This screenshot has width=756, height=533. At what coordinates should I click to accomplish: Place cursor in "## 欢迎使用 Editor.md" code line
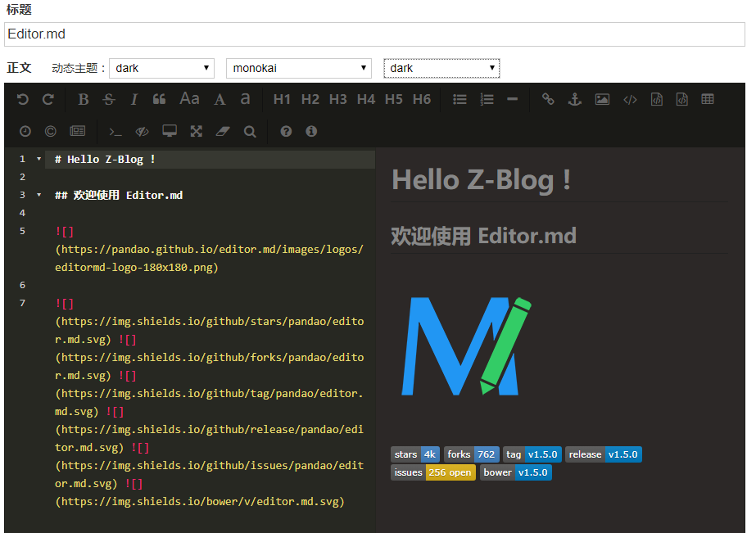[x=119, y=195]
